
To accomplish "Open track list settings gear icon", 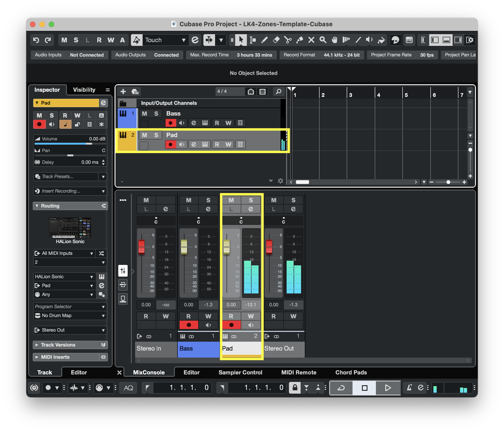I will pyautogui.click(x=281, y=181).
